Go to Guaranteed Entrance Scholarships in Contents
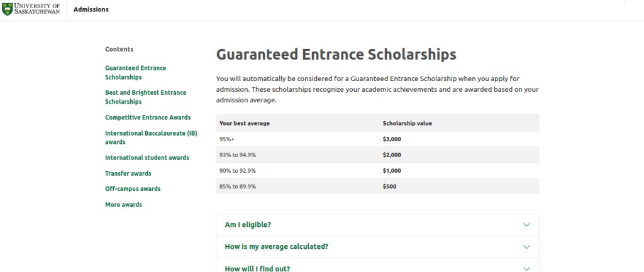This screenshot has width=644, height=272. (x=135, y=72)
